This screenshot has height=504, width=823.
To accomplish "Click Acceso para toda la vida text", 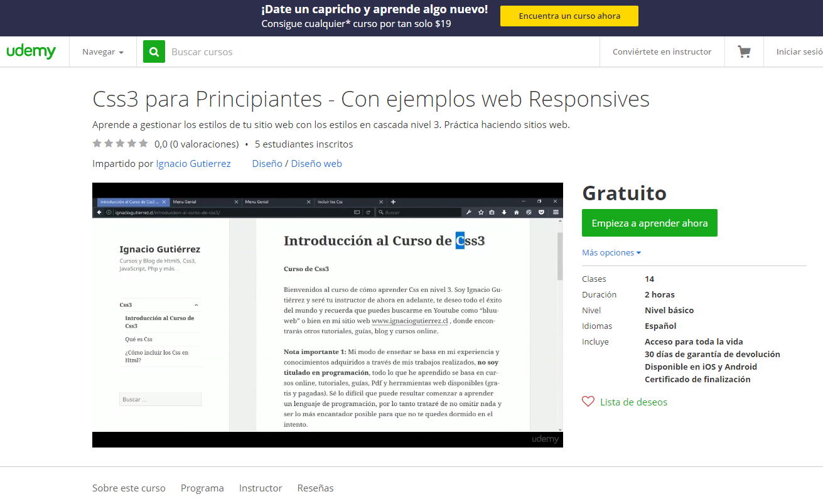I will [694, 341].
